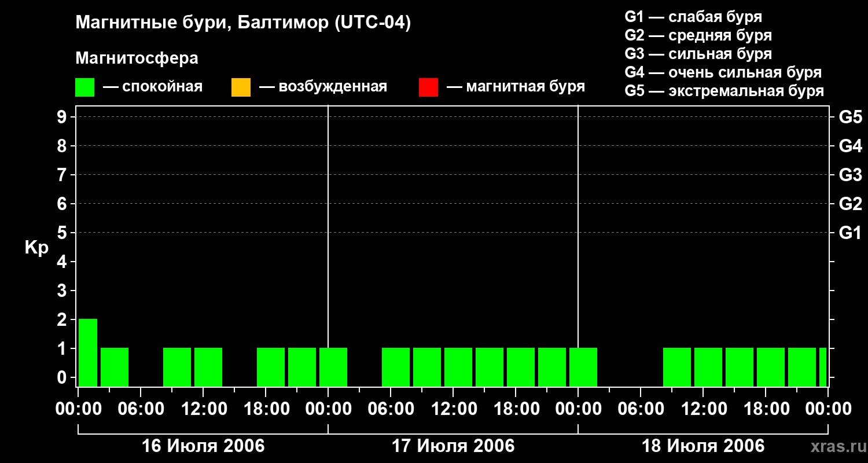Image resolution: width=868 pixels, height=463 pixels.
Task: Select the 14:00–17:00 bar on 17 Июля
Action: [x=490, y=367]
